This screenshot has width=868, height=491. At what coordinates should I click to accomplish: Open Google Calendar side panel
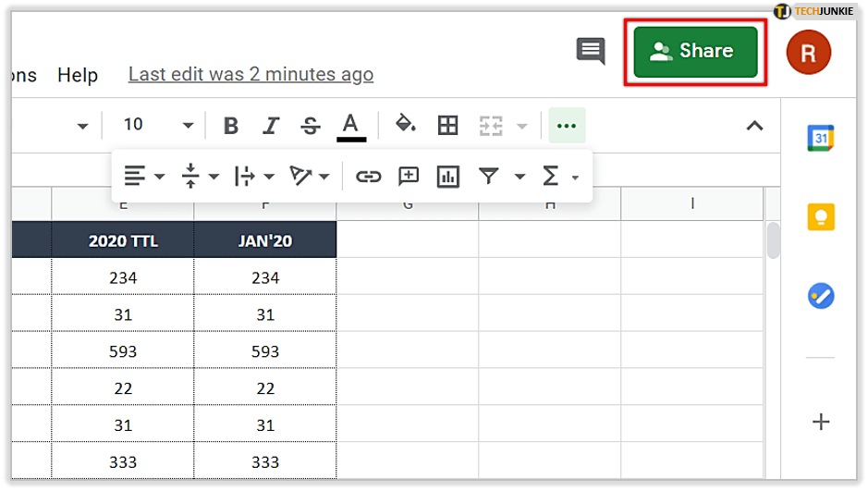[820, 137]
